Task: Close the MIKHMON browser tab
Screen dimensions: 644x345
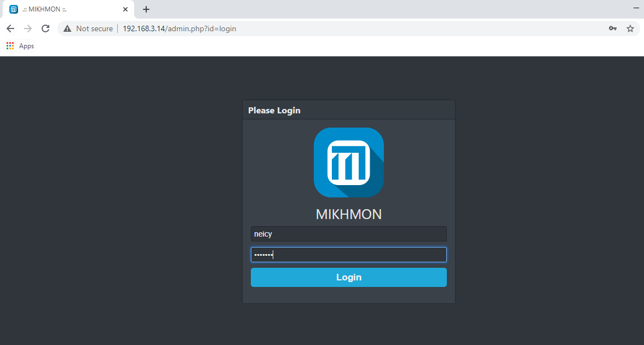Action: coord(125,9)
